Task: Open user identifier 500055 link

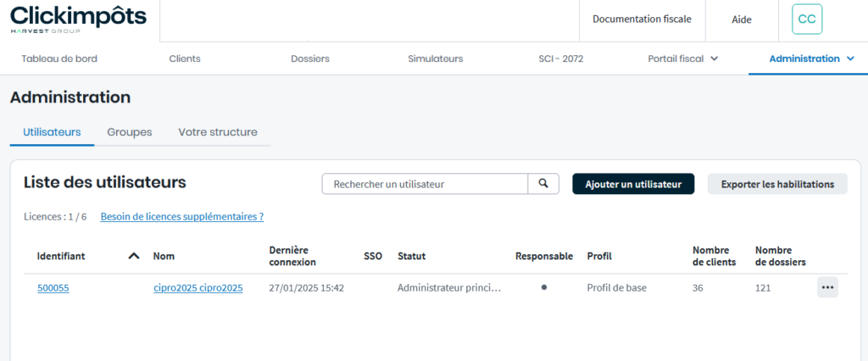Action: click(x=53, y=288)
